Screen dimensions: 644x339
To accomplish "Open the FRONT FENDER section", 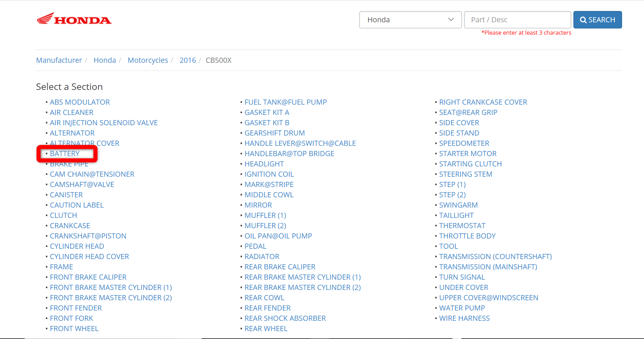I will [76, 308].
